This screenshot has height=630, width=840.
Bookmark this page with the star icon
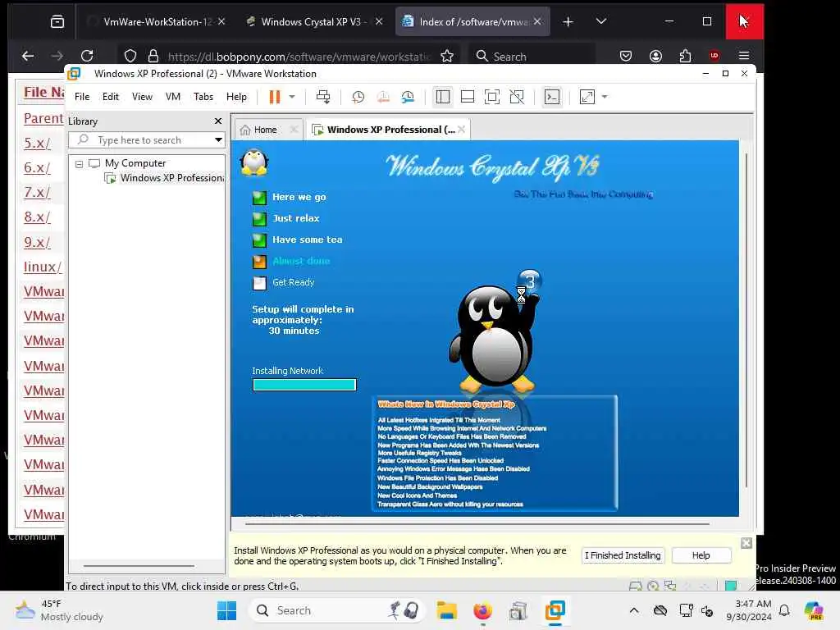tap(447, 56)
